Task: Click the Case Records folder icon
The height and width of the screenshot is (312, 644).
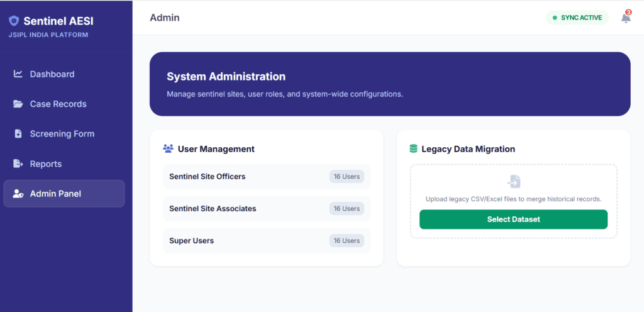Action: click(x=18, y=104)
